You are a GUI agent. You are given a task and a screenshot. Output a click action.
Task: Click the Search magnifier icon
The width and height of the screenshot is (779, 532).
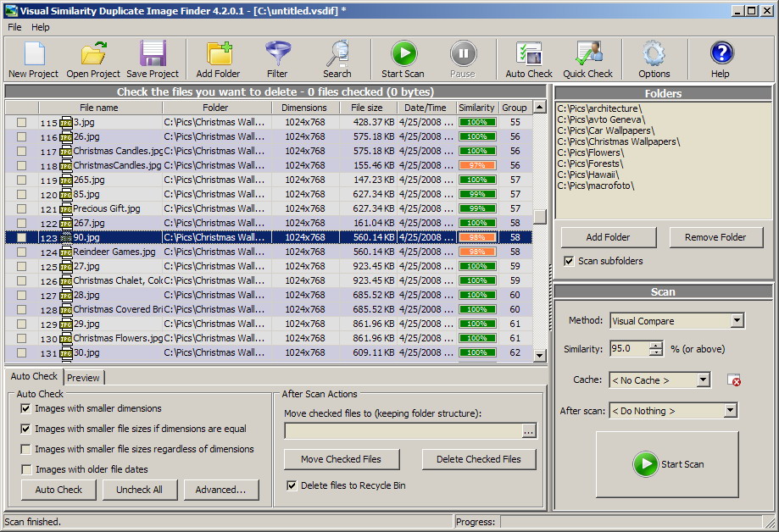337,54
